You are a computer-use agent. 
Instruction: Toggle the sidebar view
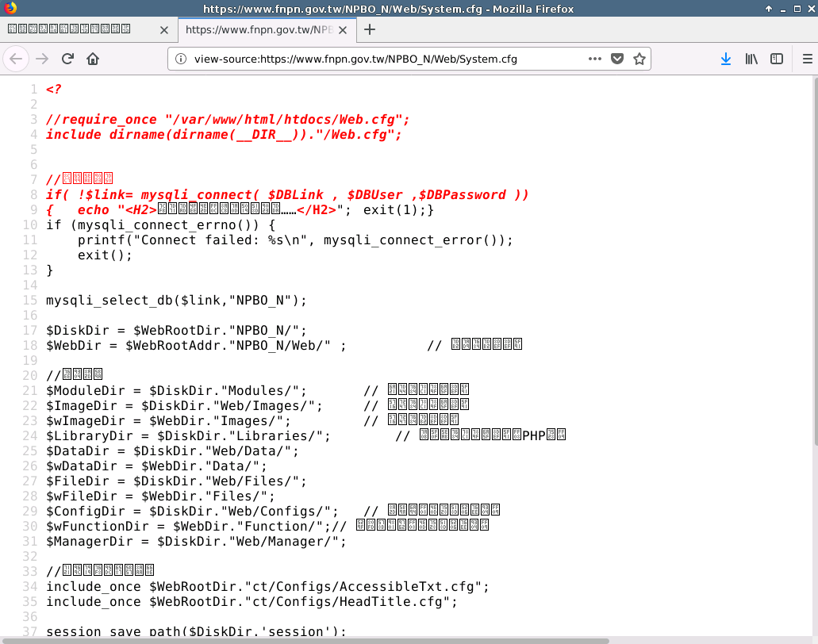[777, 59]
